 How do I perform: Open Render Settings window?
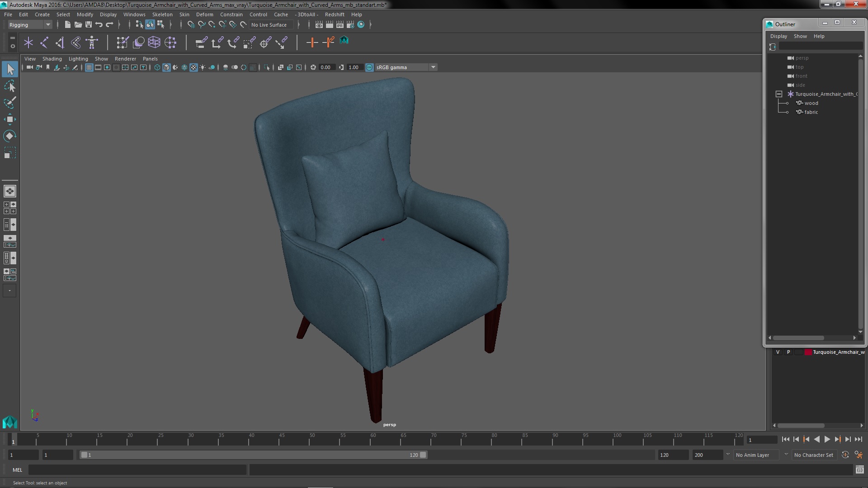[x=350, y=25]
